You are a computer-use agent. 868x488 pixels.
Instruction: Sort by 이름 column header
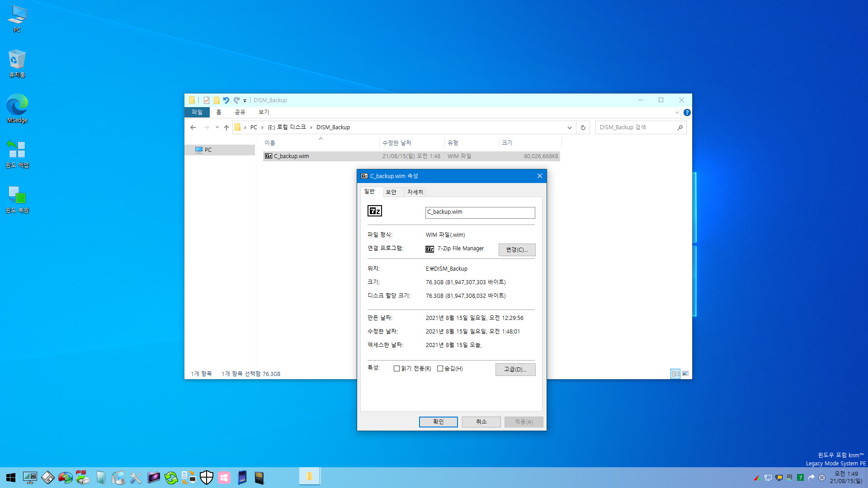(x=321, y=143)
